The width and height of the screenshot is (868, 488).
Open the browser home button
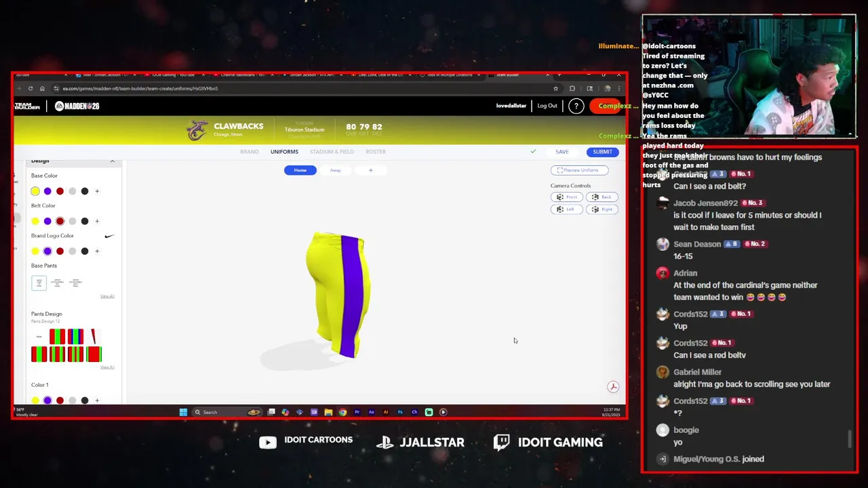(42, 89)
